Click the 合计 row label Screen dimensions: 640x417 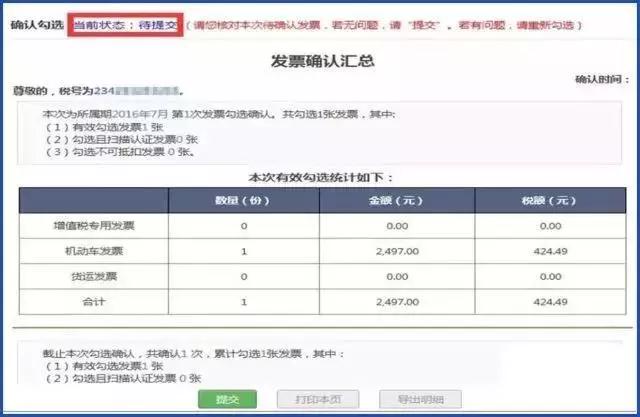click(94, 302)
